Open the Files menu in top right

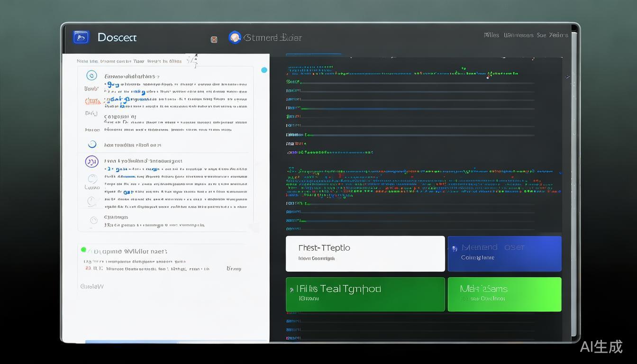click(491, 35)
